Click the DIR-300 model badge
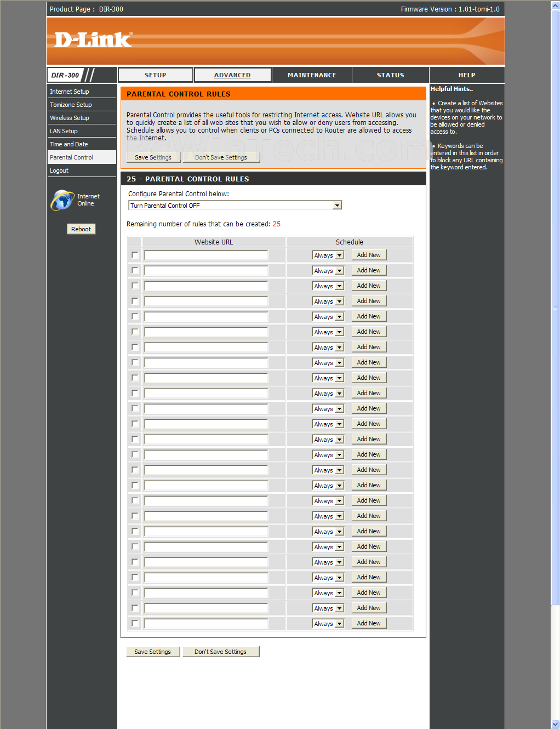 pos(65,75)
